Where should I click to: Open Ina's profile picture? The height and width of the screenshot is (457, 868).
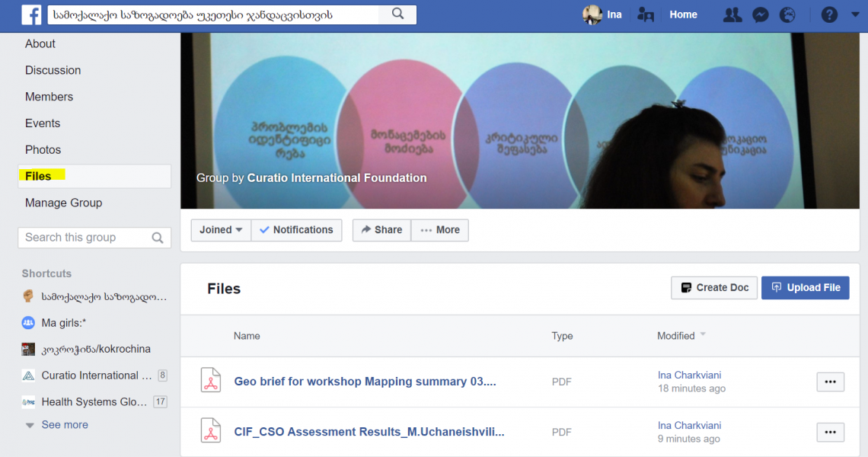(592, 15)
